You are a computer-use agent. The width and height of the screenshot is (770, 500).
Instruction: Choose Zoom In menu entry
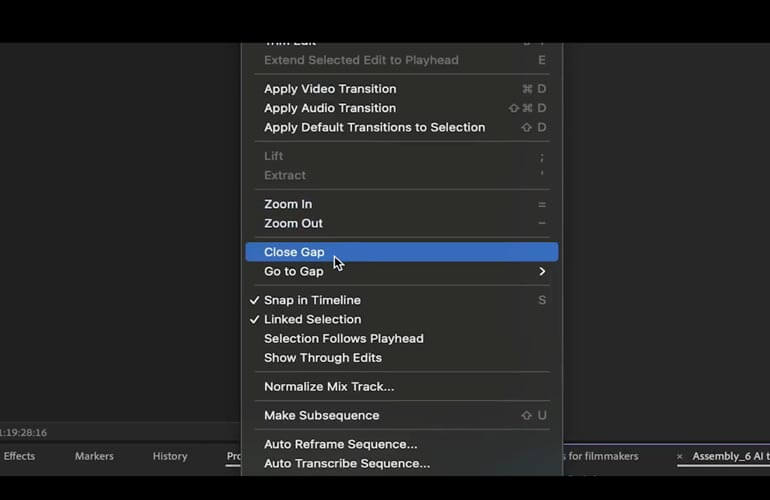click(x=402, y=204)
